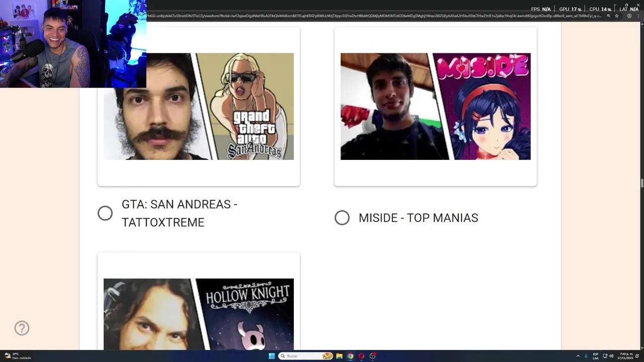Open File Explorer from the taskbar
Screen dimensions: 644x362
tap(339, 356)
